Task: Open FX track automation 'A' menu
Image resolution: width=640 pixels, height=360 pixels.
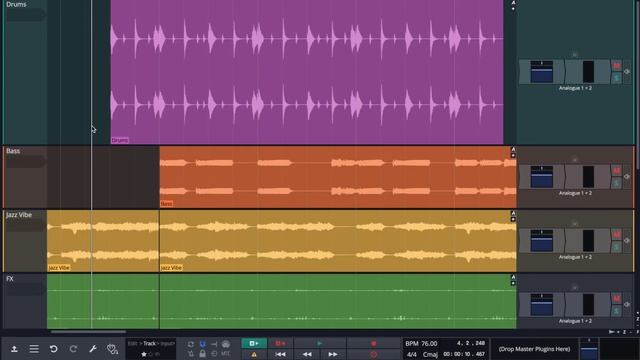Action: [513, 277]
